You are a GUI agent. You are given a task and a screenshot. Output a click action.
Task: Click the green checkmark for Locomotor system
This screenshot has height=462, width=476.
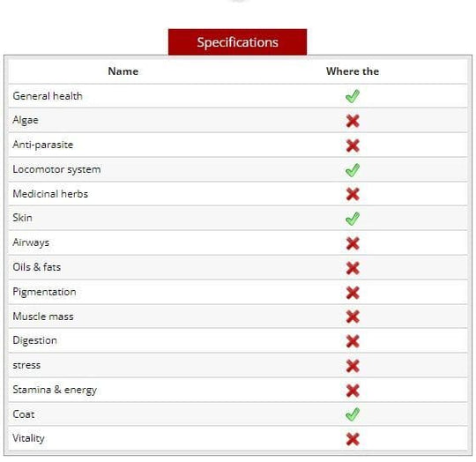353,170
